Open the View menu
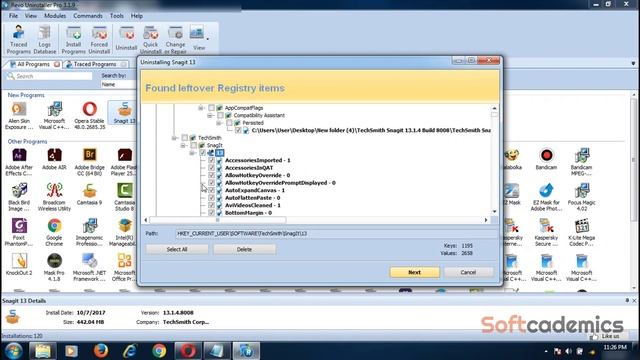640x360 pixels. pyautogui.click(x=31, y=16)
